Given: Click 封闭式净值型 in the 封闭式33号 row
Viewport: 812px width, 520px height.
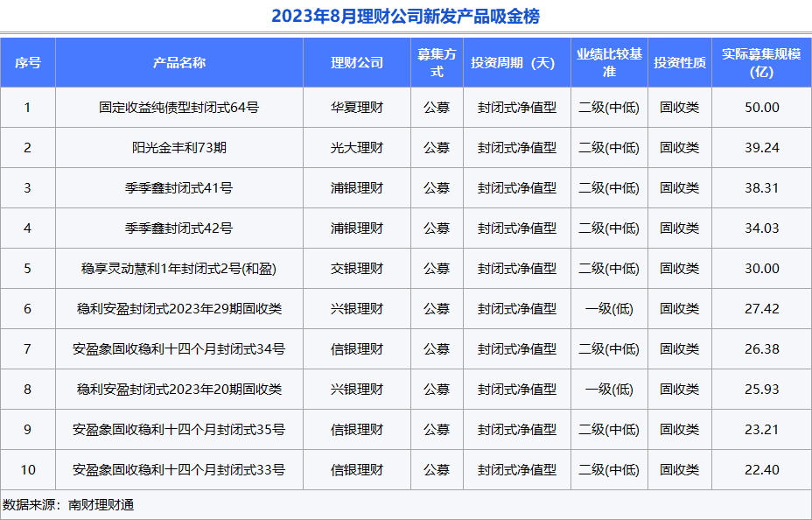Looking at the screenshot, I should [x=517, y=470].
